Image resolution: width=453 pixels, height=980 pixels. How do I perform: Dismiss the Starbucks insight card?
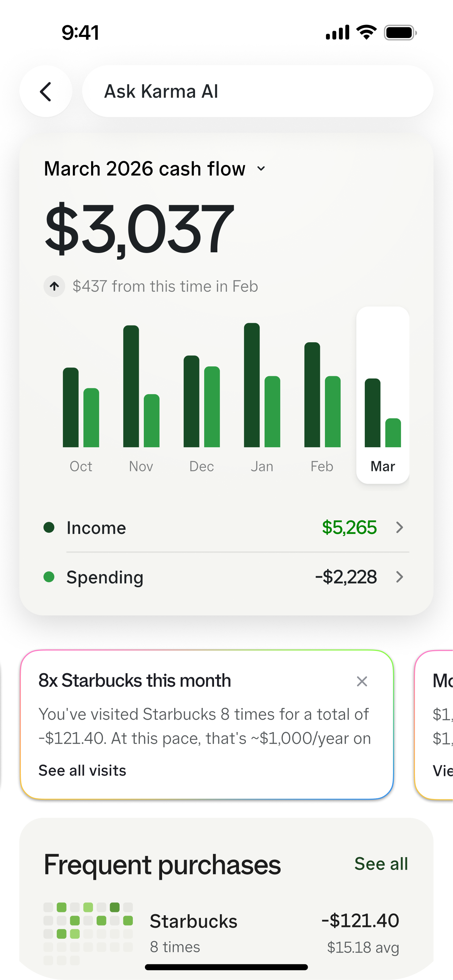[362, 681]
